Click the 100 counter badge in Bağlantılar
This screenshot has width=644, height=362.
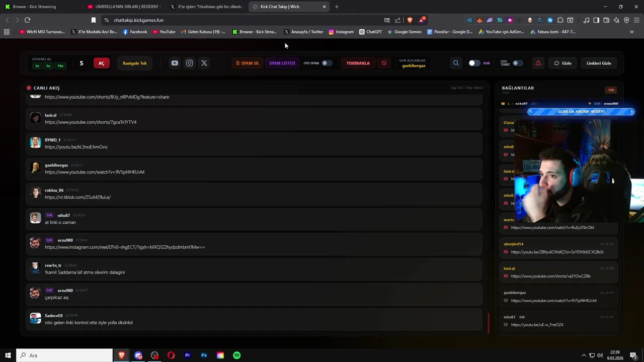coord(611,90)
